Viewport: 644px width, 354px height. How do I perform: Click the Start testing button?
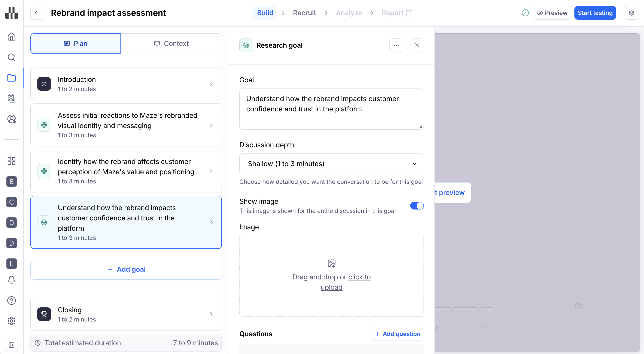pyautogui.click(x=595, y=13)
